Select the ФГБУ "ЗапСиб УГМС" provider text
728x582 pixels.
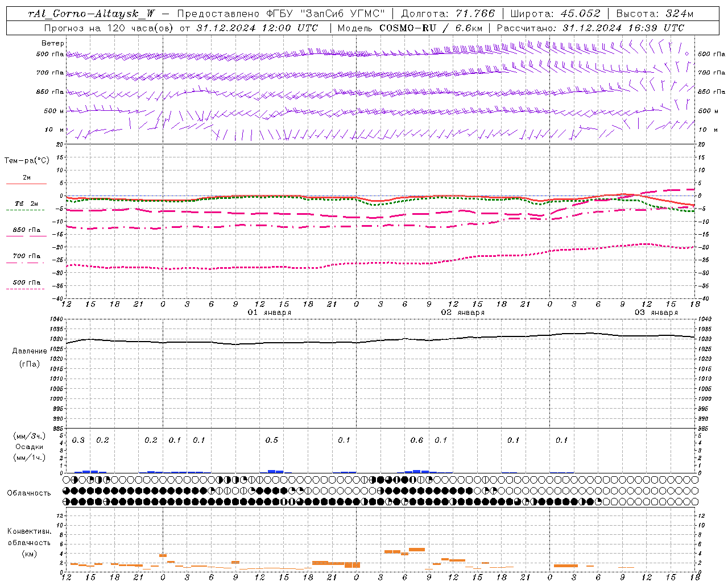tap(325, 14)
